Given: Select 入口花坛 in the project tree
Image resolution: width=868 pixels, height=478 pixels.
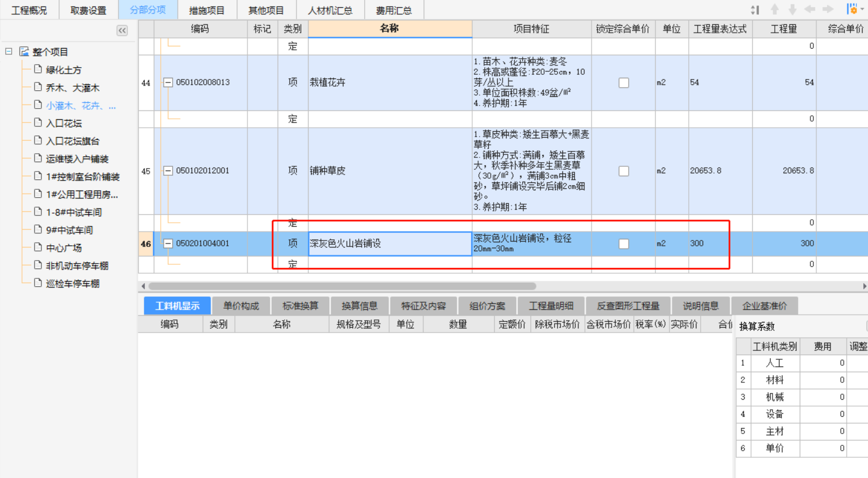Looking at the screenshot, I should point(64,124).
